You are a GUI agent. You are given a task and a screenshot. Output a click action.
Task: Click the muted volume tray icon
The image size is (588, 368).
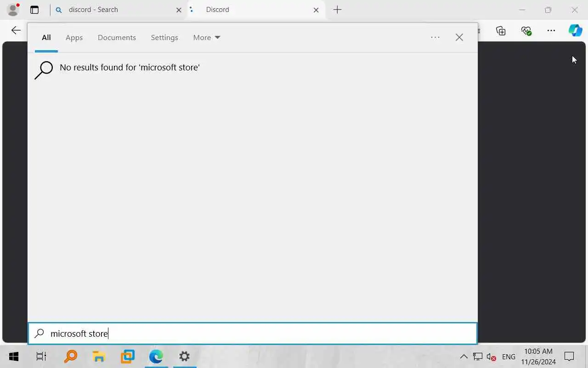click(491, 357)
